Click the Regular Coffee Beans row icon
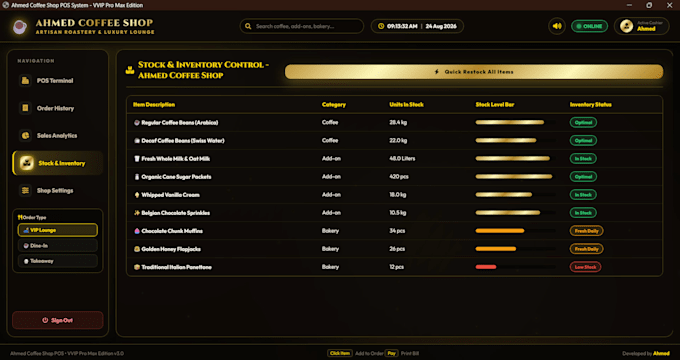 pos(137,123)
